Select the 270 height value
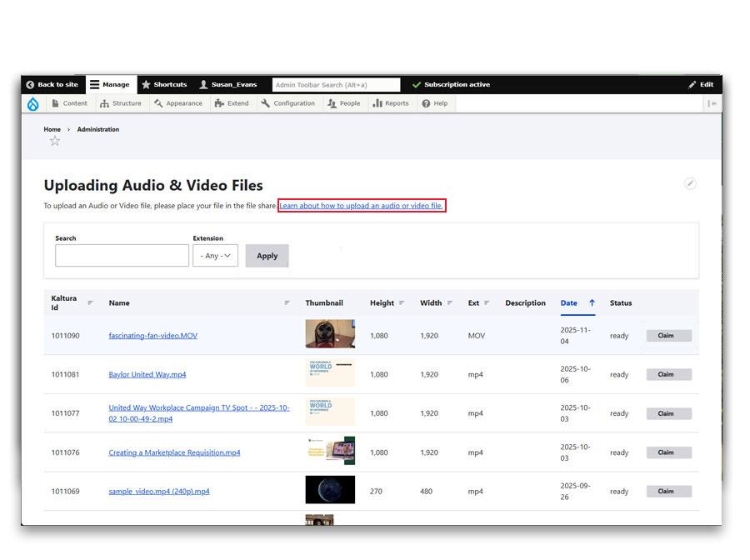The height and width of the screenshot is (560, 750). click(376, 491)
